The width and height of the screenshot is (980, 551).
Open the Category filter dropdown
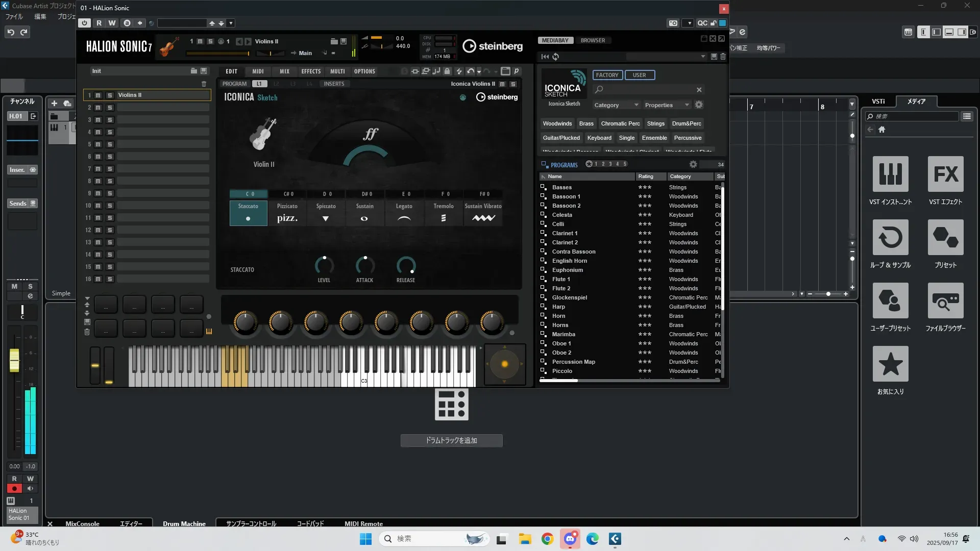click(616, 105)
